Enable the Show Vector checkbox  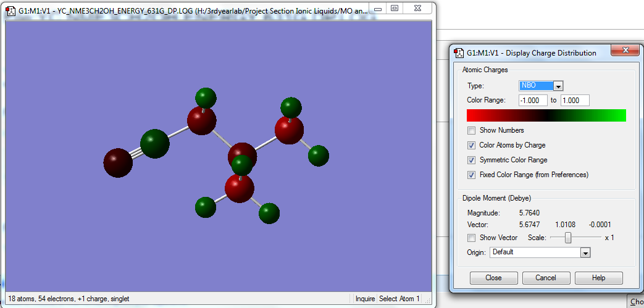click(472, 238)
